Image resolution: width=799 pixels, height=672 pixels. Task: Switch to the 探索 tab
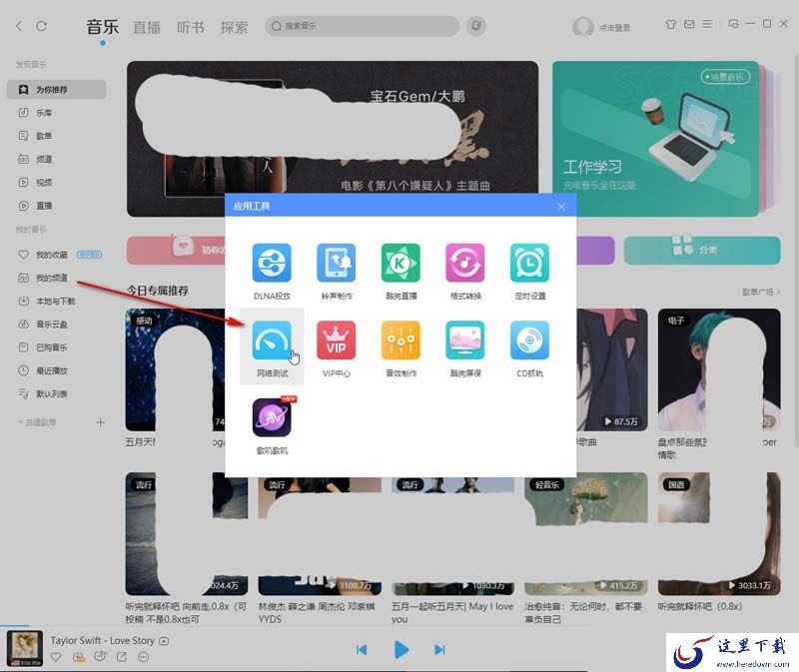(234, 27)
